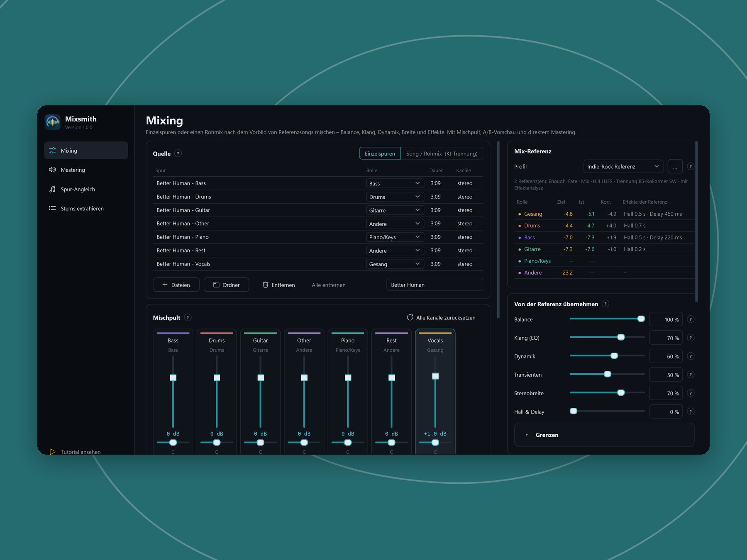
Task: Click help icon beside the Profil dropdown
Action: tap(691, 166)
